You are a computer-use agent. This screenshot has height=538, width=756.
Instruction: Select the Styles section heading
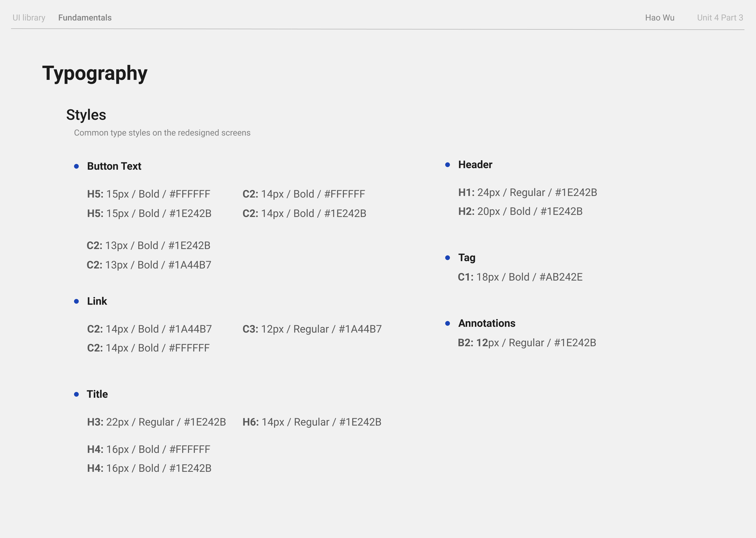pos(86,115)
